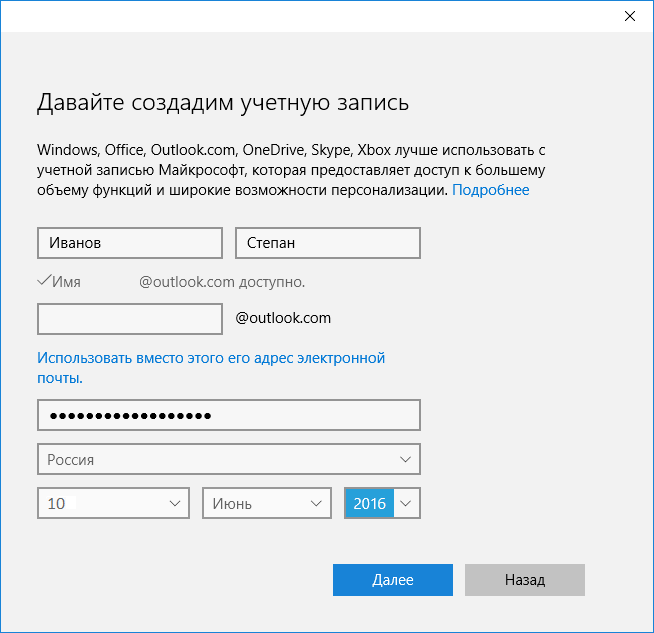Click the last name field containing Иванов
654x633 pixels.
[129, 243]
